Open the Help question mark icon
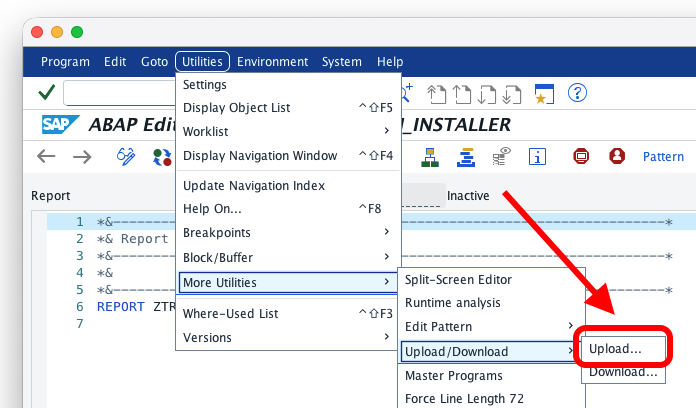The width and height of the screenshot is (696, 408). pyautogui.click(x=577, y=93)
